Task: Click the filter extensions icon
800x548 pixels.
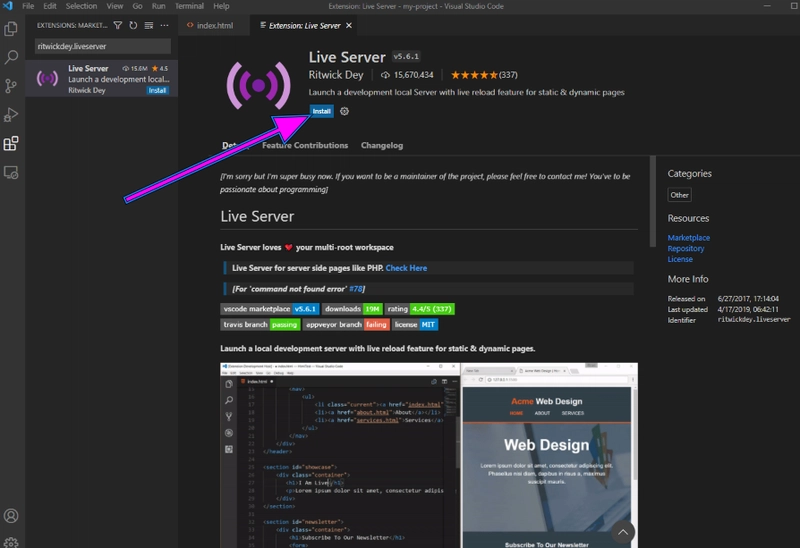Action: (x=117, y=25)
